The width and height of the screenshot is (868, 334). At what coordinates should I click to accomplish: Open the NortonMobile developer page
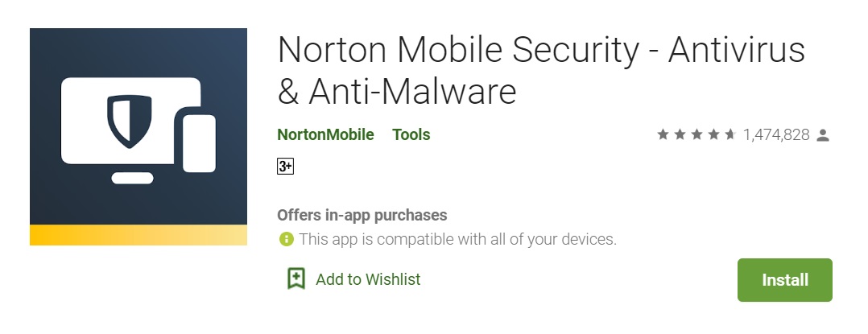(x=325, y=135)
